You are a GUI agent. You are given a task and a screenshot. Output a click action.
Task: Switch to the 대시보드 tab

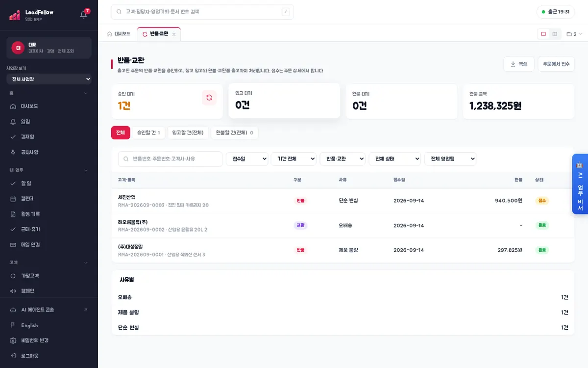pyautogui.click(x=119, y=34)
